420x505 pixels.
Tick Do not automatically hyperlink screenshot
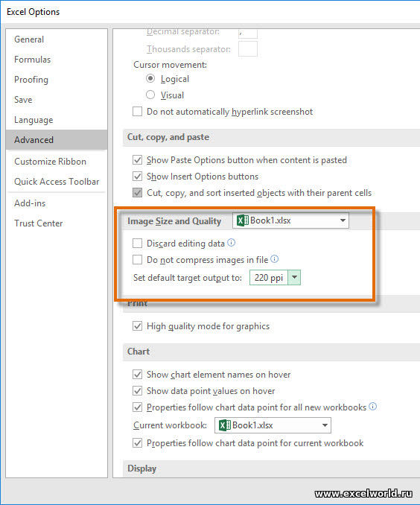coord(137,112)
